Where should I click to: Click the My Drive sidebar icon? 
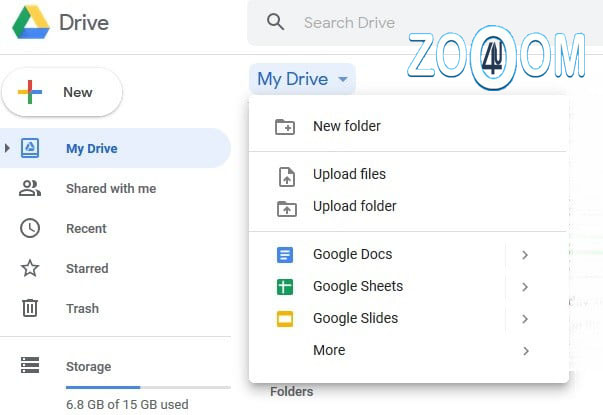pos(30,148)
